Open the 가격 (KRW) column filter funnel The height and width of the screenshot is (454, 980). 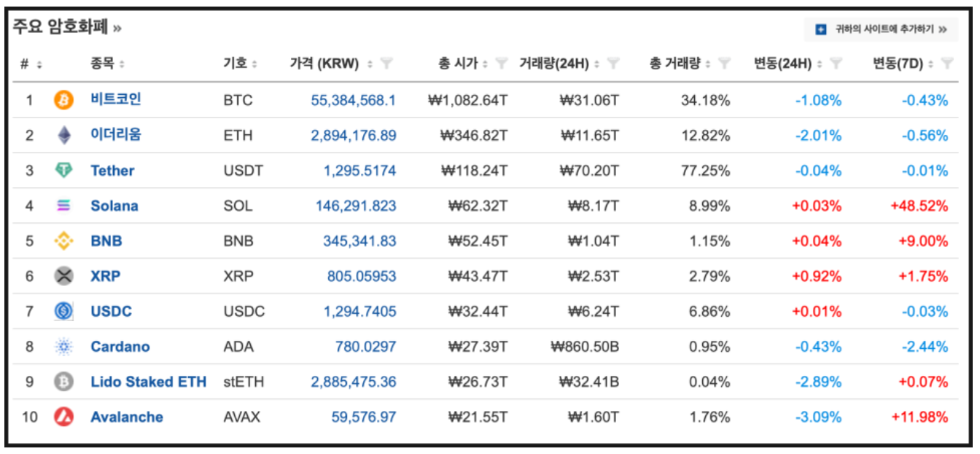coord(386,64)
